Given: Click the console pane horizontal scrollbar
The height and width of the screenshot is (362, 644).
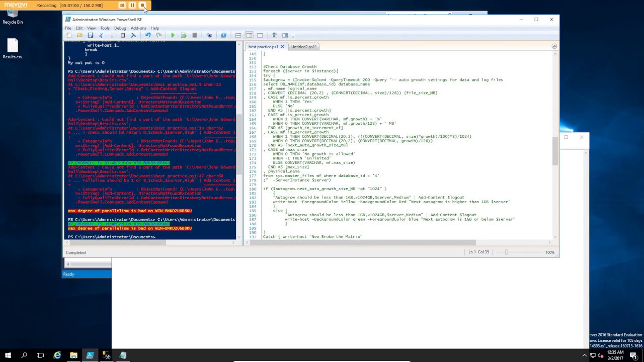Looking at the screenshot, I should (117, 242).
